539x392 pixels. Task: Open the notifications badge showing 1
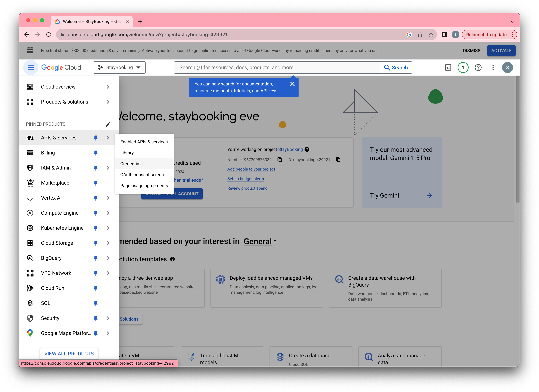[463, 67]
